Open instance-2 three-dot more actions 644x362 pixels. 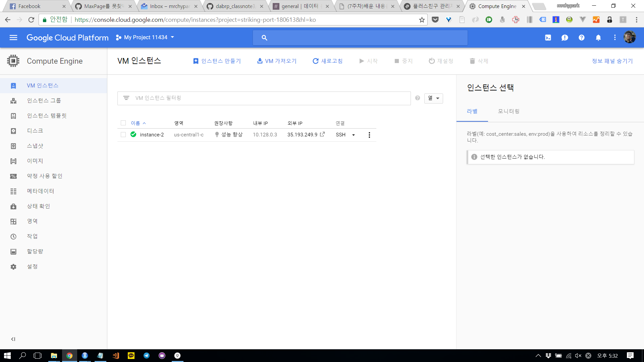tap(369, 135)
